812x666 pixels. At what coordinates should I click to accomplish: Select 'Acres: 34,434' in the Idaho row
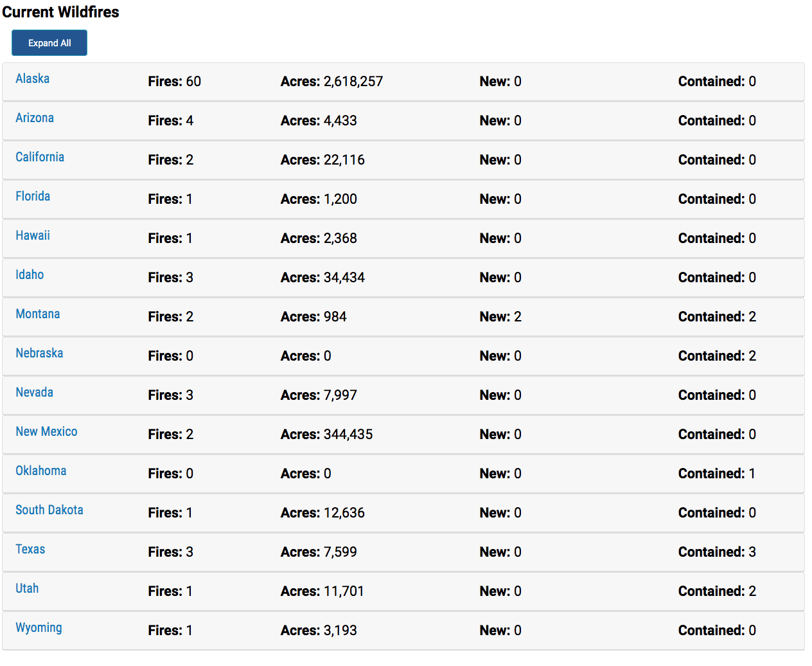click(x=322, y=278)
